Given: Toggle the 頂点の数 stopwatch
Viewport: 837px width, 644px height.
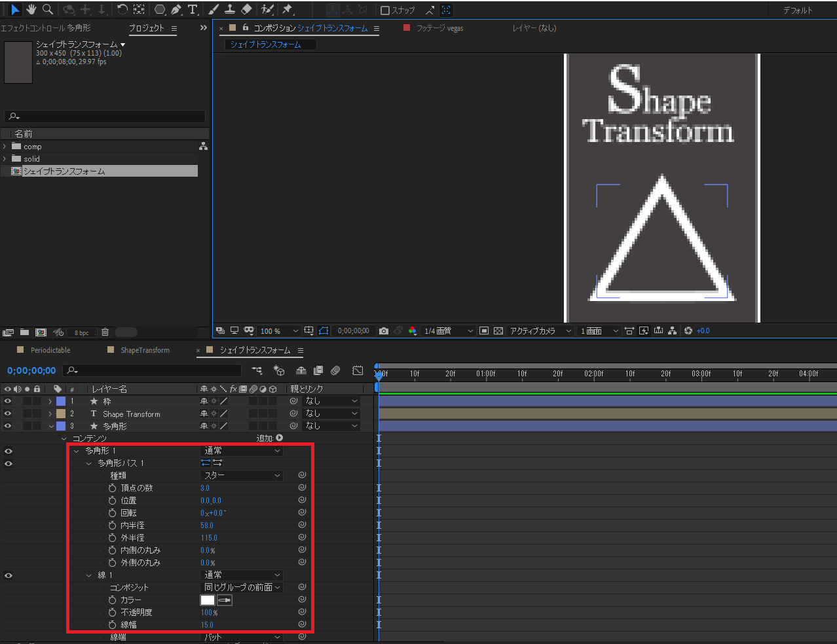Looking at the screenshot, I should tap(113, 488).
